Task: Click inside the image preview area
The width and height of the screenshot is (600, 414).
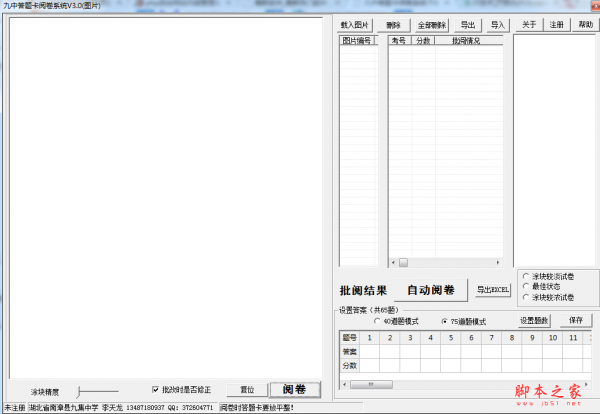Action: point(166,197)
